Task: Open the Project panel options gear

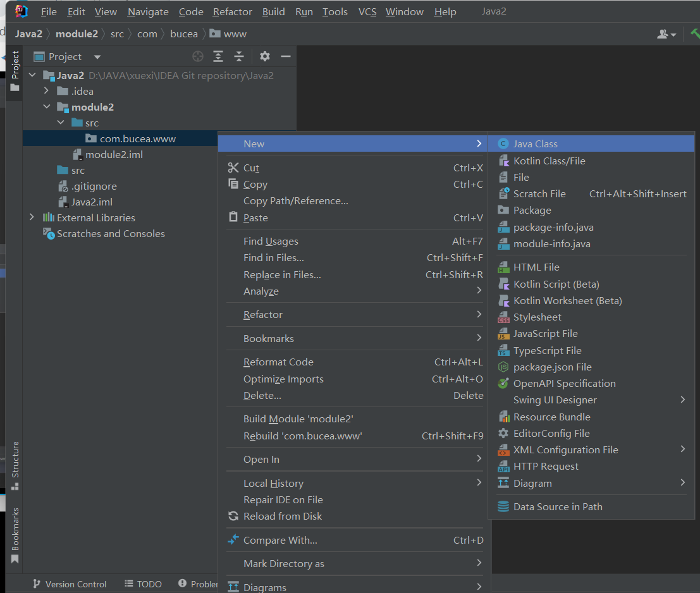Action: (x=264, y=56)
